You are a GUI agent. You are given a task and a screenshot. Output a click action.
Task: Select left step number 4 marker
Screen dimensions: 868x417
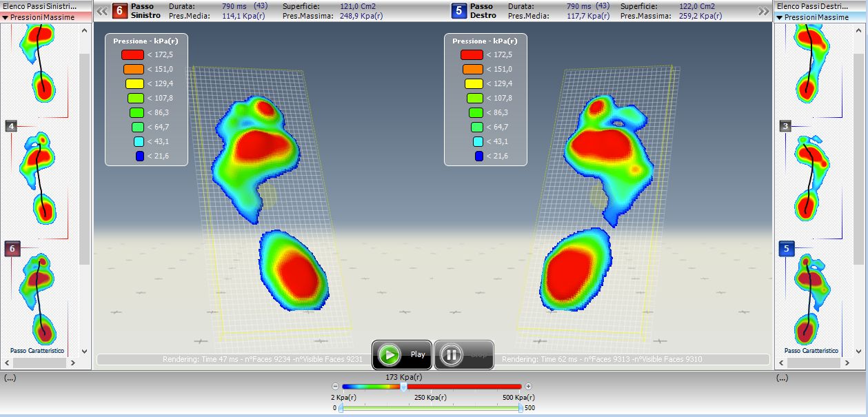11,126
